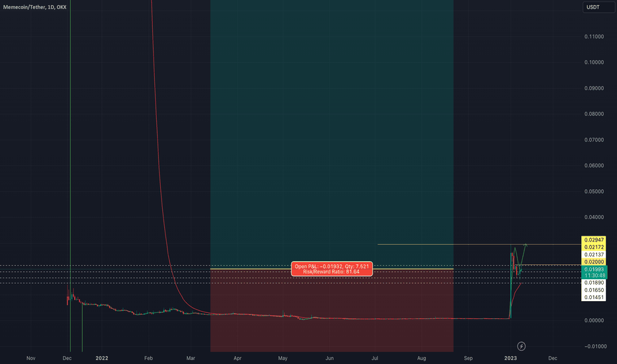This screenshot has height=364, width=617.
Task: Click the Sep label on time axis
Action: [x=468, y=358]
